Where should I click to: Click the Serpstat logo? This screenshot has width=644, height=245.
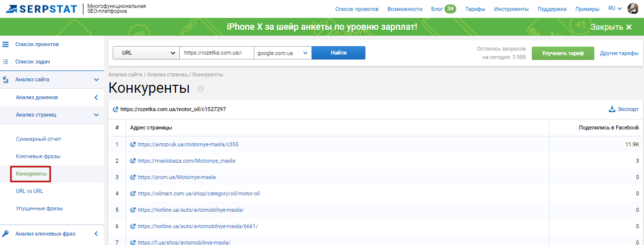[x=41, y=8]
